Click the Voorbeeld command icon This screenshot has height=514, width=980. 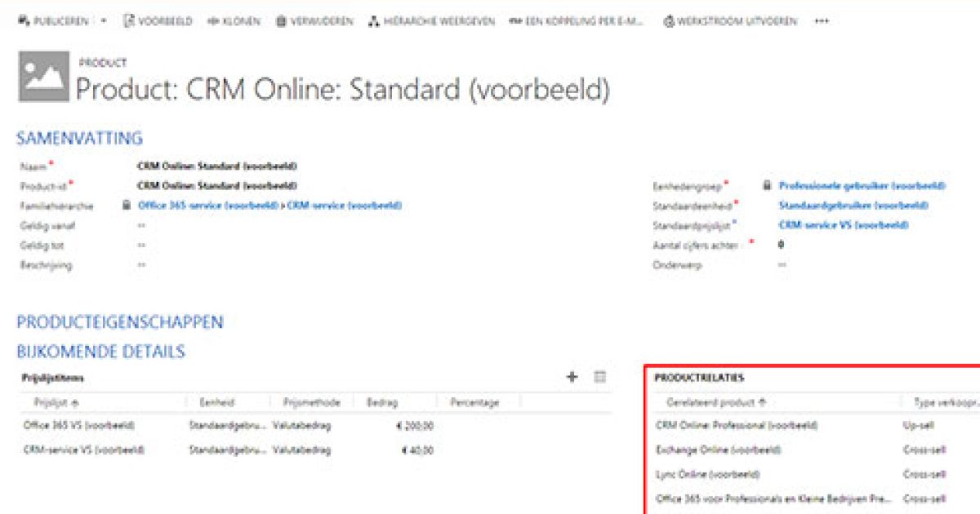(128, 21)
